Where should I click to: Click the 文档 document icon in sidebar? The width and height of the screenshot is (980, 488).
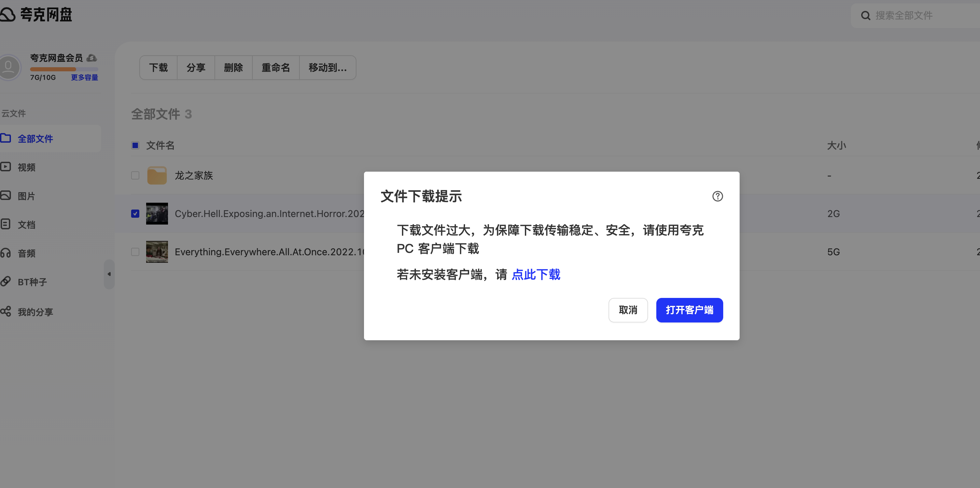pos(5,224)
